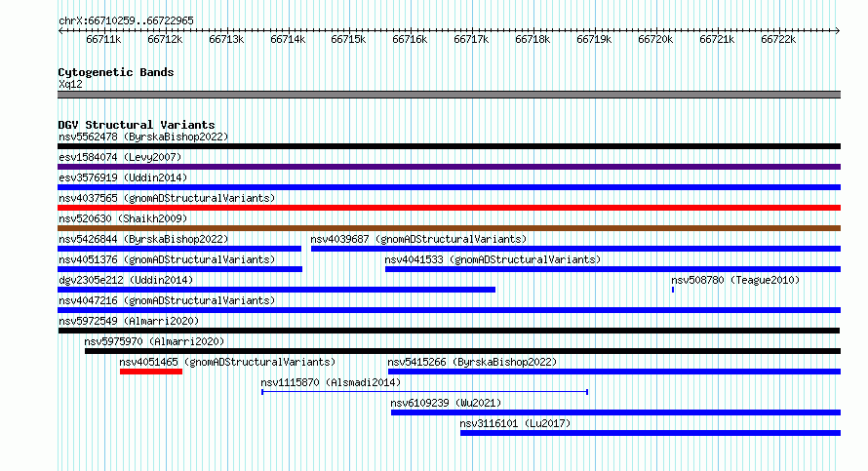Click the nsv4047216 gnomAD label
The width and height of the screenshot is (868, 471).
pos(167,300)
